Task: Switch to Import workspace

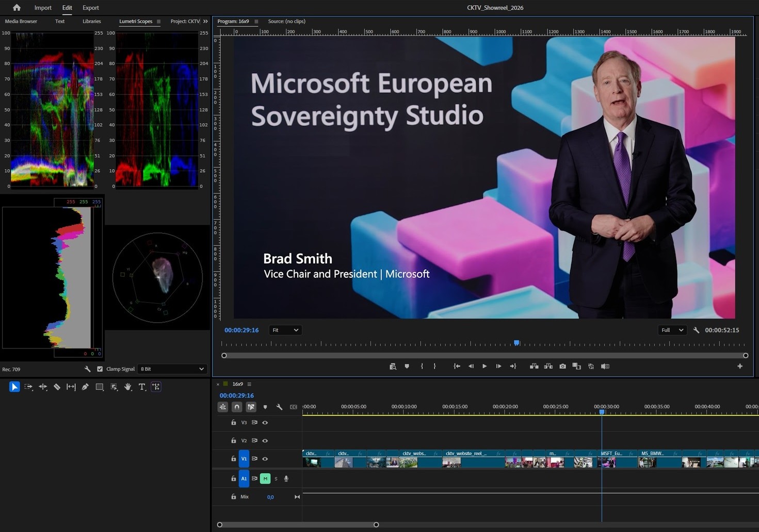Action: point(43,8)
